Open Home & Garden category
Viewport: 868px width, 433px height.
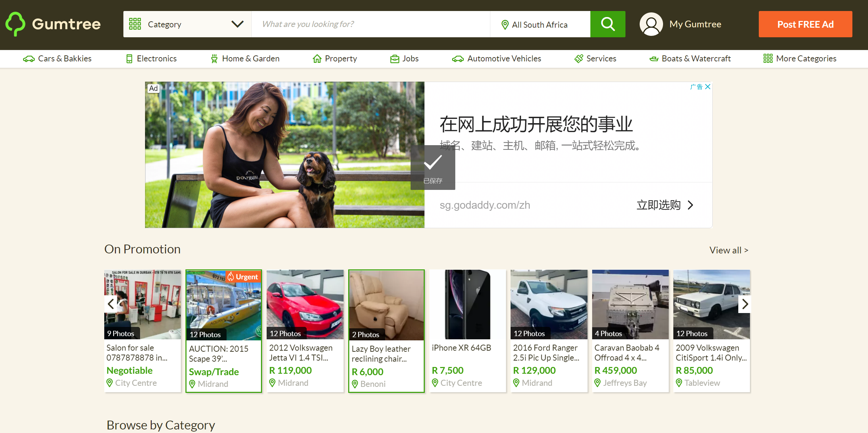tap(245, 59)
